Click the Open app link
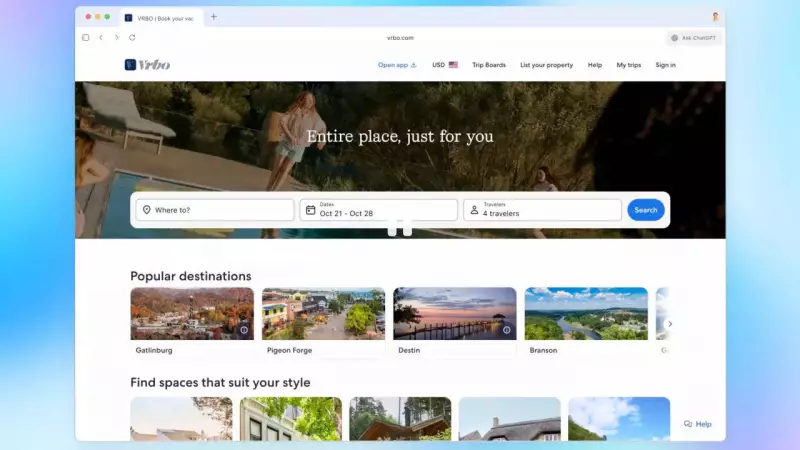Viewport: 800px width, 450px height. (396, 65)
